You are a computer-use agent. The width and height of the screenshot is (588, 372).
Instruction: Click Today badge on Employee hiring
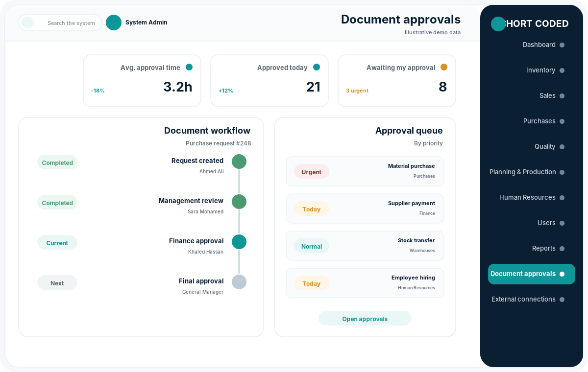coord(312,283)
